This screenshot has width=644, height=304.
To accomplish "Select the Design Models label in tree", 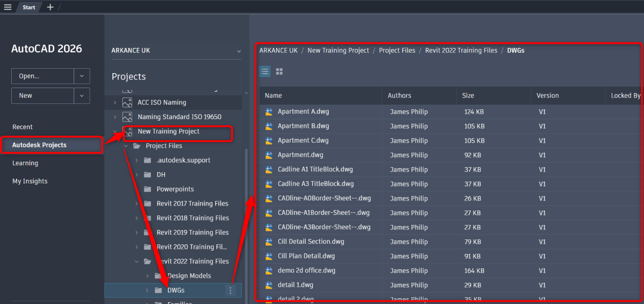I will [189, 276].
